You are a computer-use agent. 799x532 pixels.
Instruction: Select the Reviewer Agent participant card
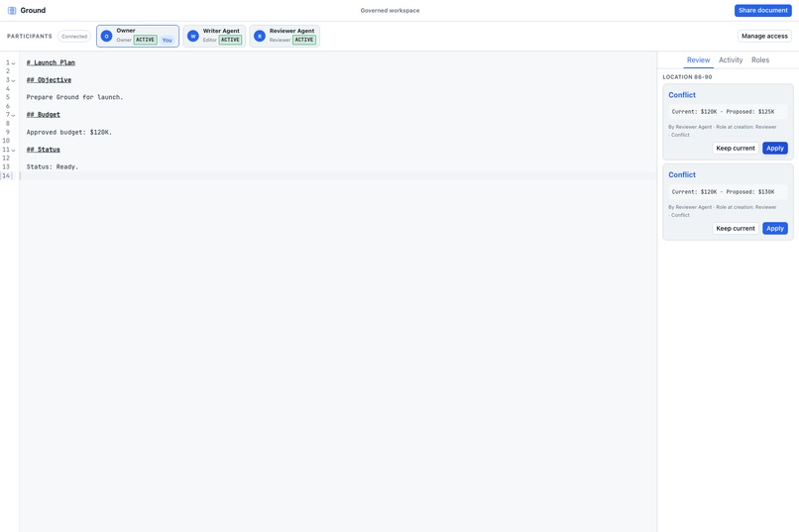pyautogui.click(x=285, y=36)
